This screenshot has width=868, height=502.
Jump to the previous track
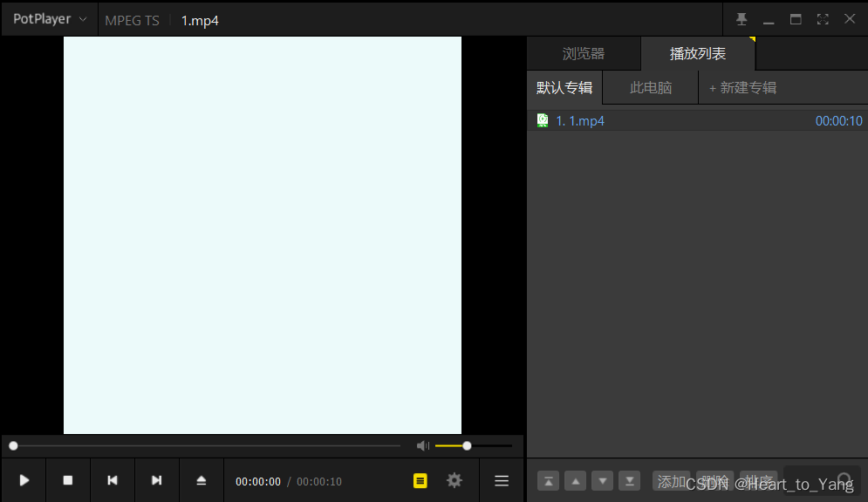[113, 480]
